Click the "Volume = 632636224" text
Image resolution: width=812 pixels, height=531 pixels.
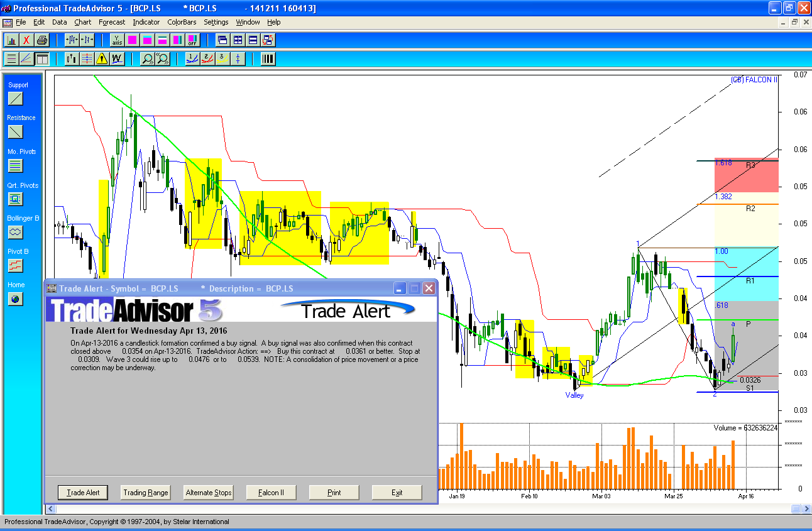pyautogui.click(x=746, y=428)
